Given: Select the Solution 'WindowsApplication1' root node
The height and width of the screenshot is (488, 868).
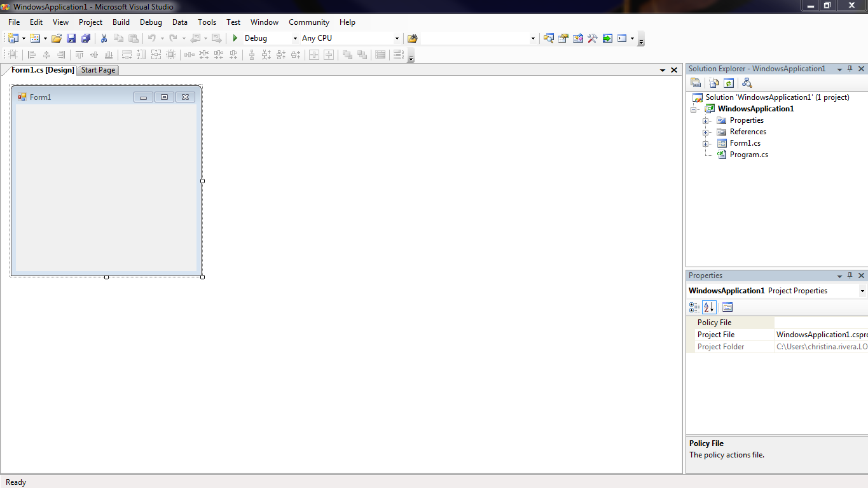Looking at the screenshot, I should (777, 97).
